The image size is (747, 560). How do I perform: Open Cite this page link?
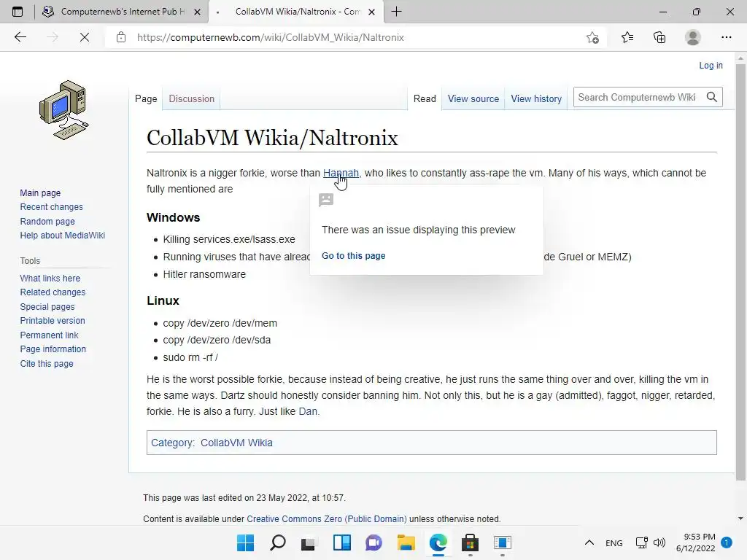point(47,363)
